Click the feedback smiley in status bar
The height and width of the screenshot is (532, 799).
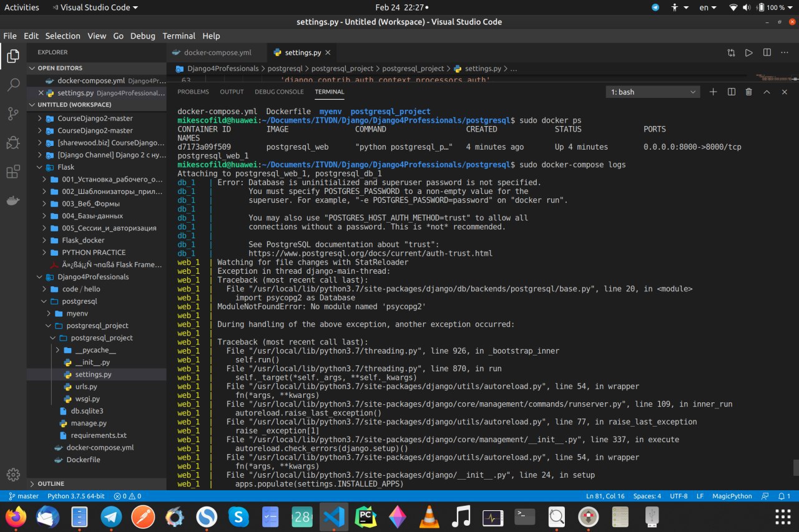click(x=765, y=496)
